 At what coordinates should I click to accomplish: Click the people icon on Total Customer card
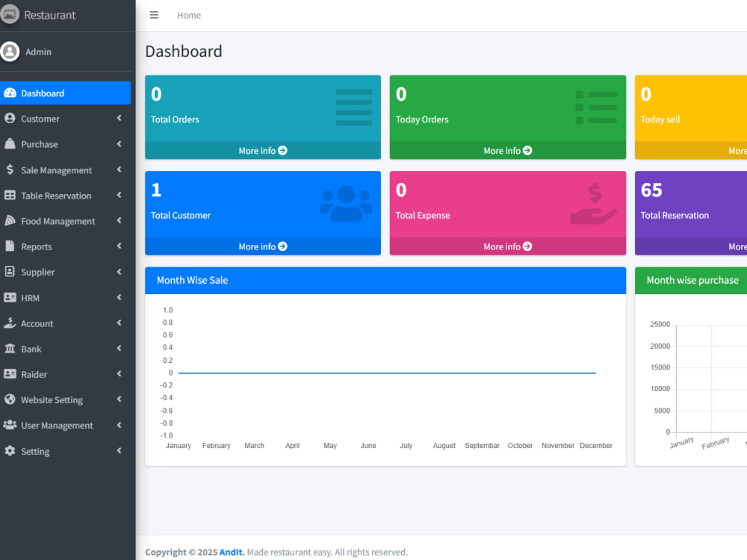tap(347, 203)
